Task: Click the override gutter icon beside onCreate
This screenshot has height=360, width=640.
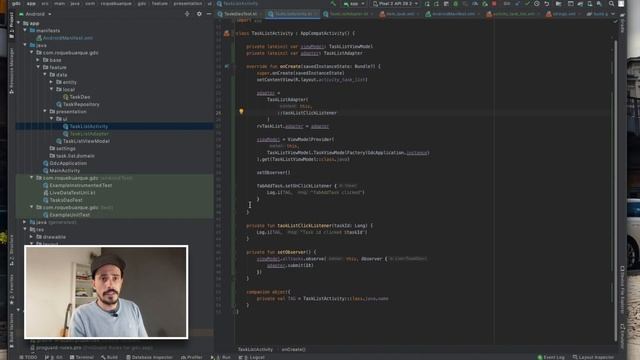Action: [227, 66]
